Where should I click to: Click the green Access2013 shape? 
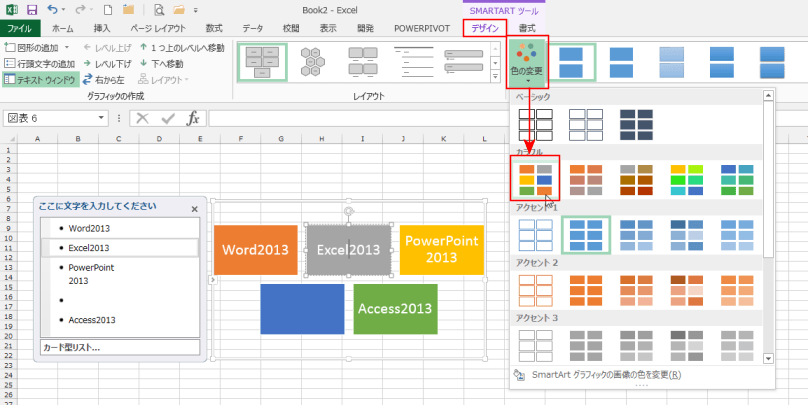[395, 309]
